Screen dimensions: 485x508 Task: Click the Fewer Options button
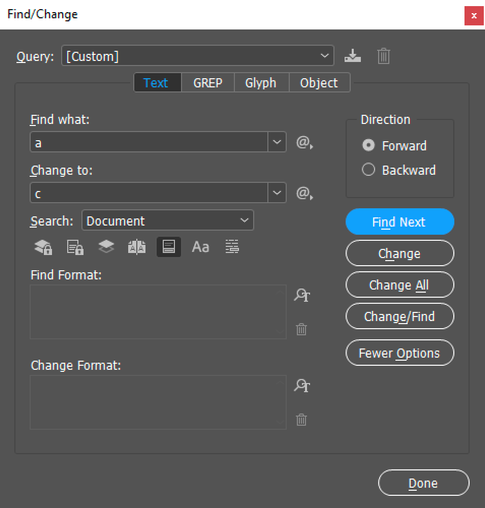[400, 353]
